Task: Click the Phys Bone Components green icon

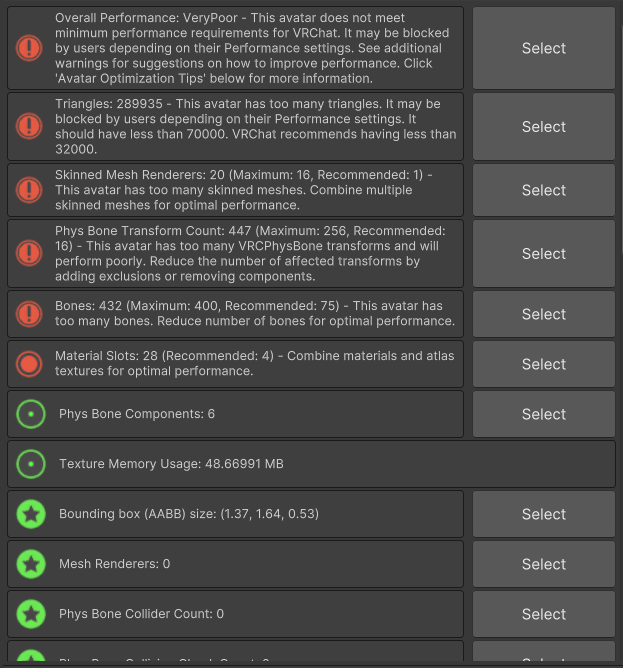Action: [x=30, y=414]
